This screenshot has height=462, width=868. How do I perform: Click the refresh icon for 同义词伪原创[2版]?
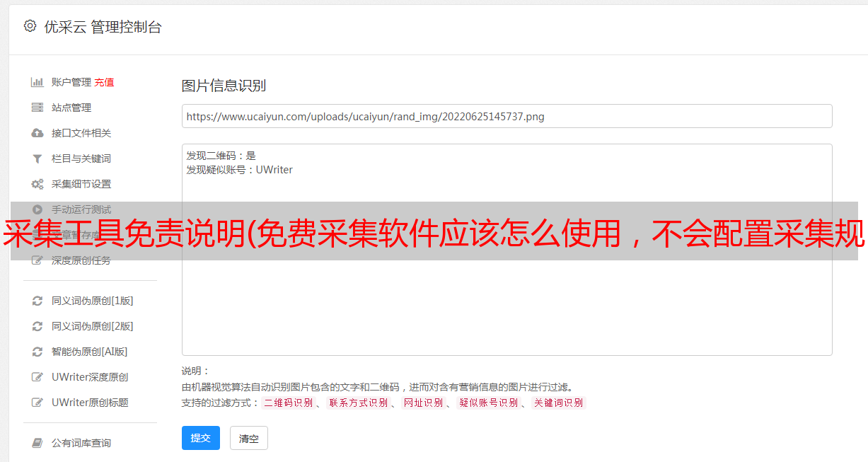point(37,326)
